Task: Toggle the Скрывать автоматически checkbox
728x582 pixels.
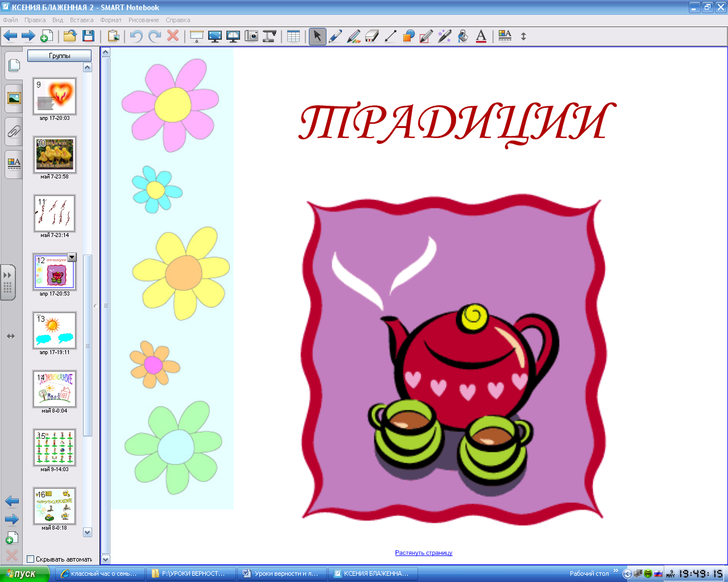Action: click(31, 559)
